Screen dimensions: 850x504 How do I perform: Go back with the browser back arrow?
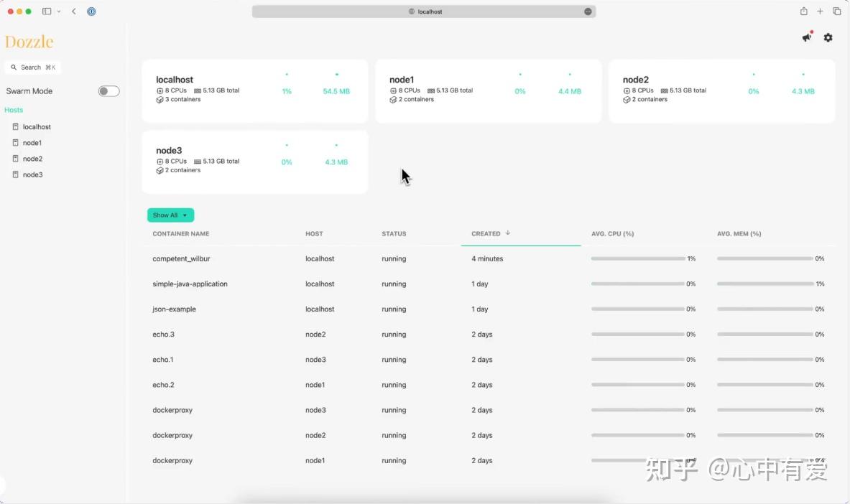tap(74, 11)
